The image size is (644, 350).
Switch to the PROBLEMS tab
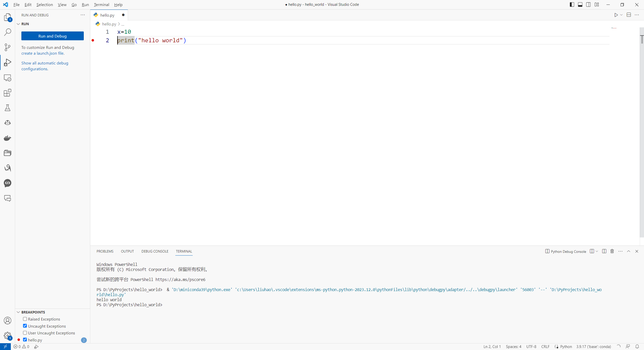pos(105,251)
